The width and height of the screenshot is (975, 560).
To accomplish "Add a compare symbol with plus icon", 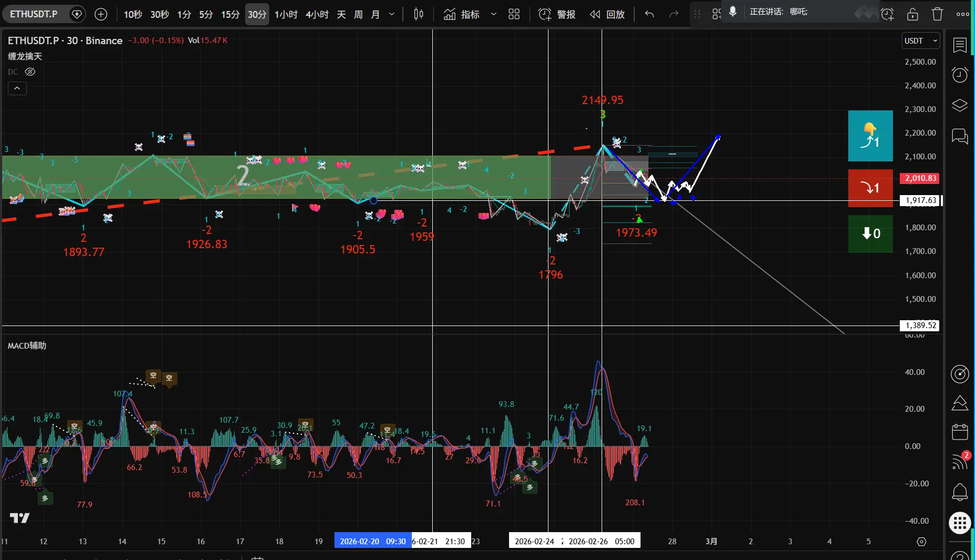I will (100, 14).
